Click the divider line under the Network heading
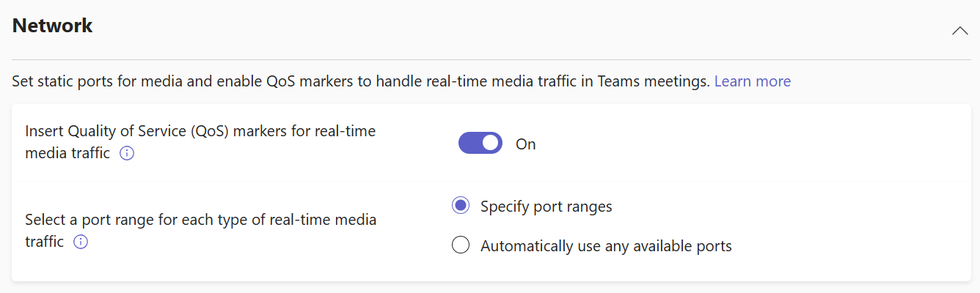Image resolution: width=980 pixels, height=293 pixels. coord(490,59)
